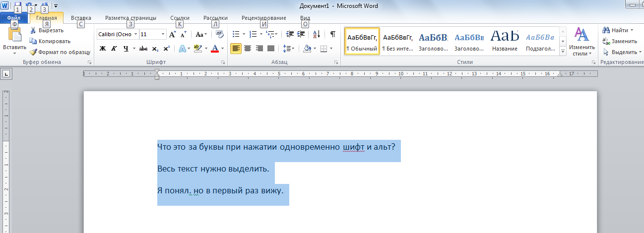Switch to the Рецензирование tab
This screenshot has width=644, height=233.
click(x=263, y=18)
